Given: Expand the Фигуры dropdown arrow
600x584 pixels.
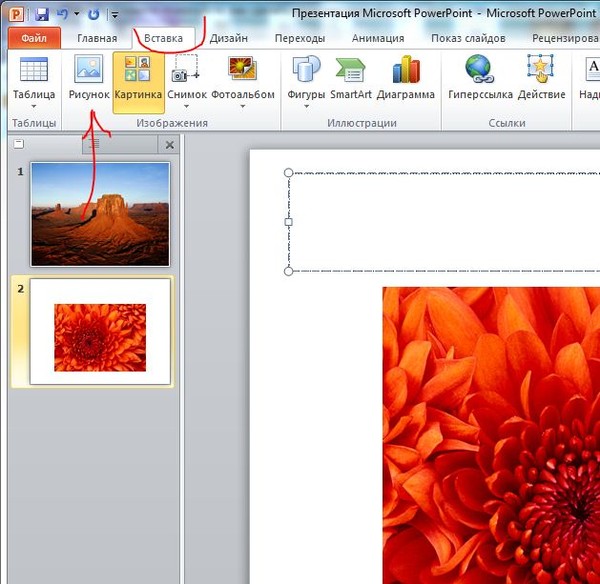Looking at the screenshot, I should click(306, 106).
